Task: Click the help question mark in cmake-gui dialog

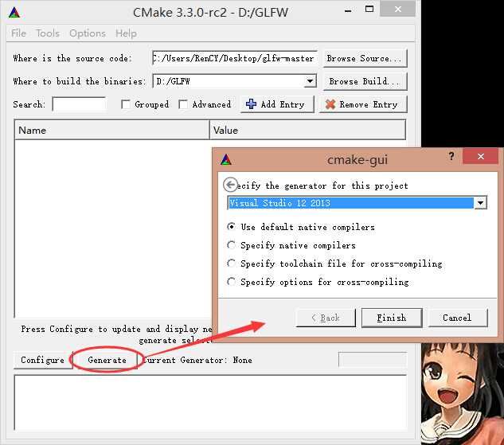Action: pyautogui.click(x=451, y=157)
